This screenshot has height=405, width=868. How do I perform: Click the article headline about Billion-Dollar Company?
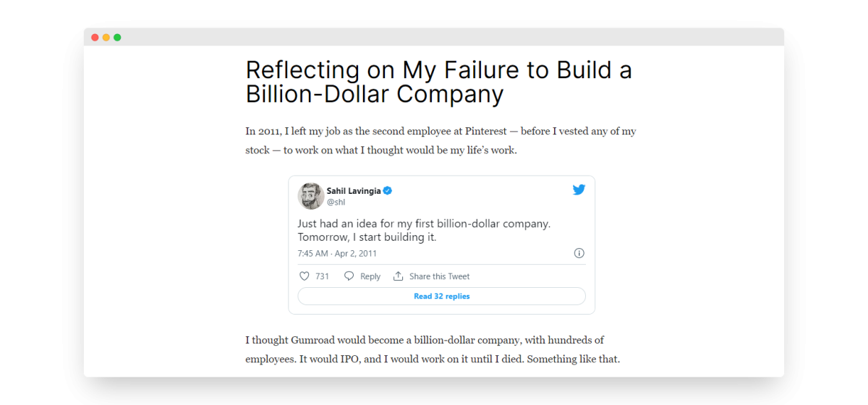point(438,82)
